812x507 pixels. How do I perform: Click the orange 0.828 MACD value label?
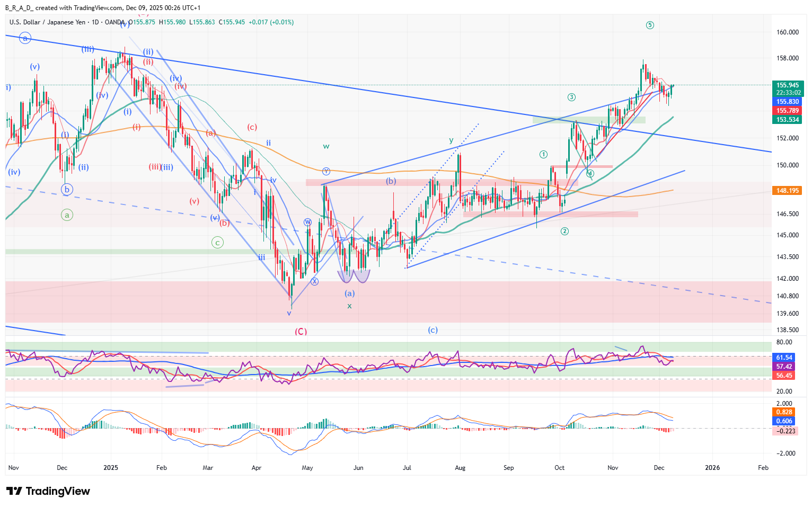point(784,412)
